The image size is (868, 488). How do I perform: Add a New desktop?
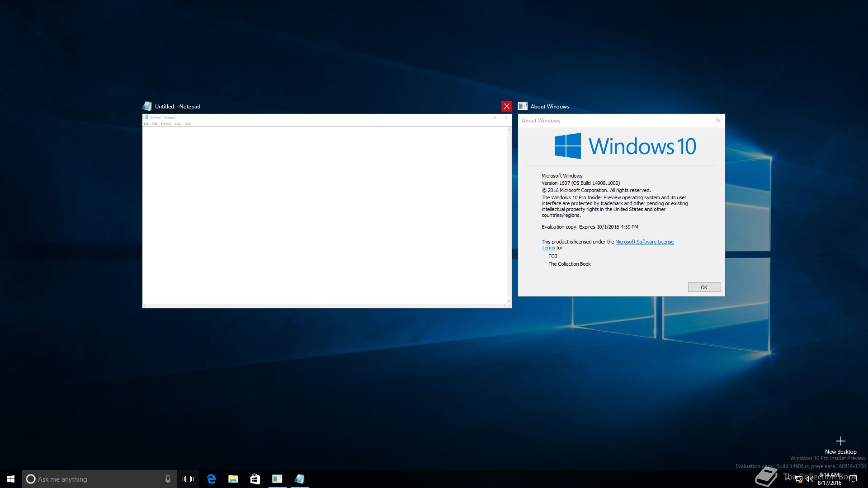840,445
